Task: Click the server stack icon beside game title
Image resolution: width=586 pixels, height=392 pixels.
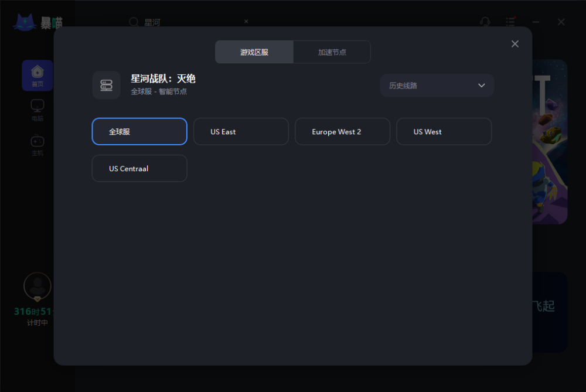Action: (x=107, y=85)
